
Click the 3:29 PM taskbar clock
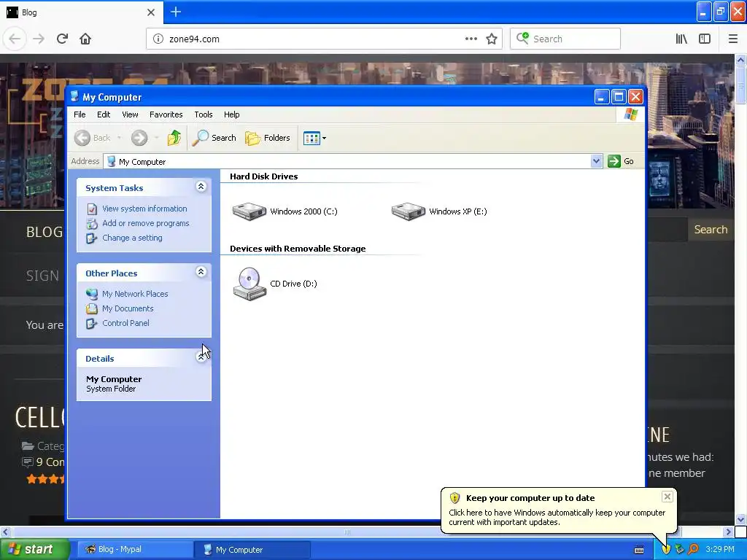click(720, 550)
